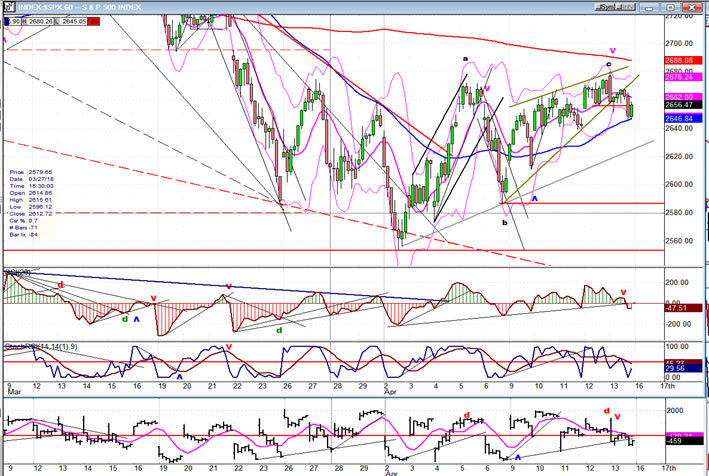Image resolution: width=709 pixels, height=476 pixels.
Task: Select the H 2680.26 high value readout
Action: click(x=38, y=21)
